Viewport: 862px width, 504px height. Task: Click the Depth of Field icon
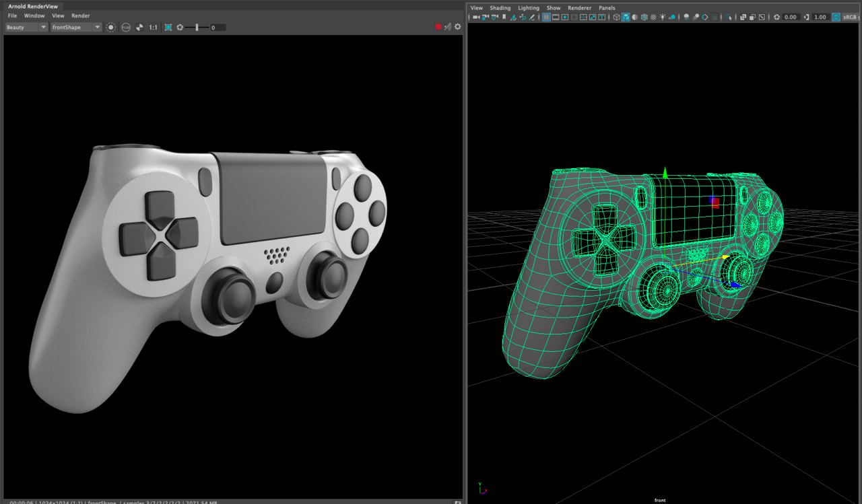[x=714, y=17]
